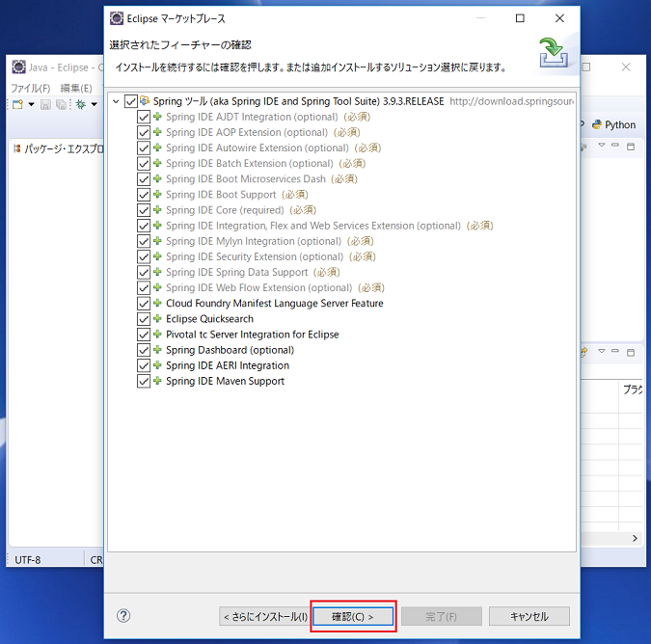Toggle Spring IDE Maven Support checkbox
This screenshot has width=651, height=644.
(144, 382)
